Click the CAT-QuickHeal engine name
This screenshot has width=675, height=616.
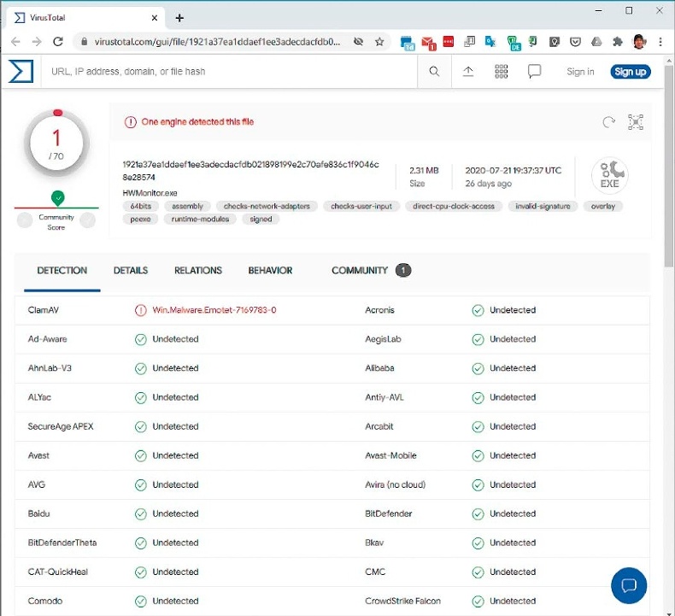point(58,572)
